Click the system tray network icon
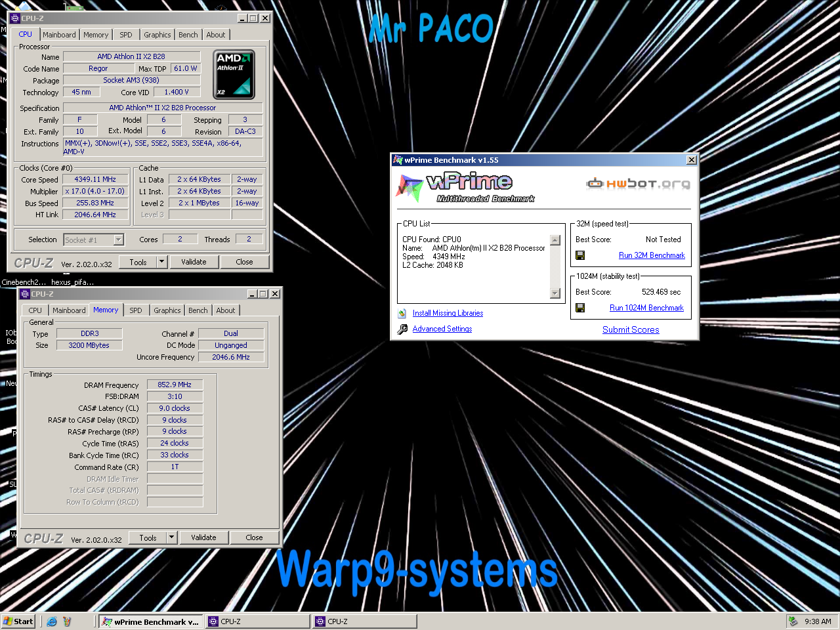The width and height of the screenshot is (840, 630). tap(793, 621)
